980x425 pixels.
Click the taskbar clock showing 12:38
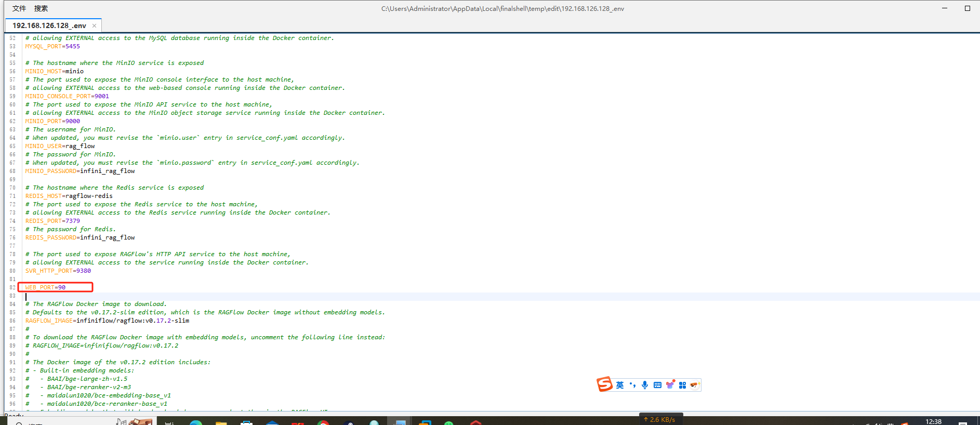[933, 421]
